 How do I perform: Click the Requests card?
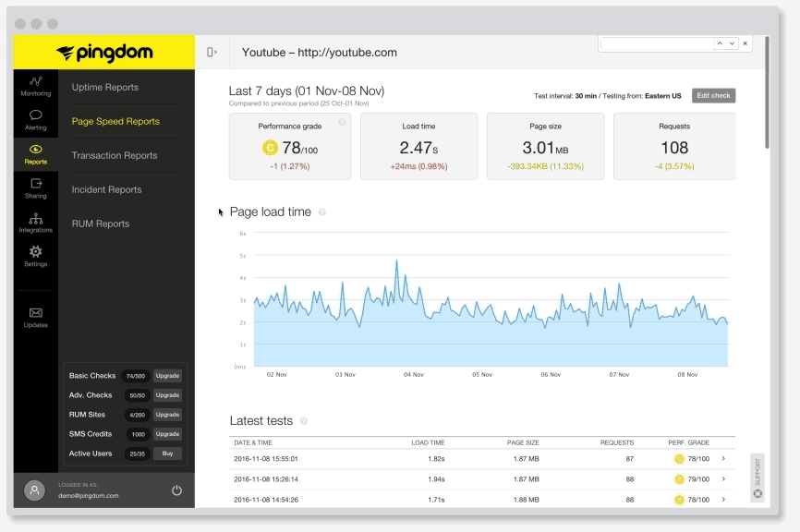point(674,146)
